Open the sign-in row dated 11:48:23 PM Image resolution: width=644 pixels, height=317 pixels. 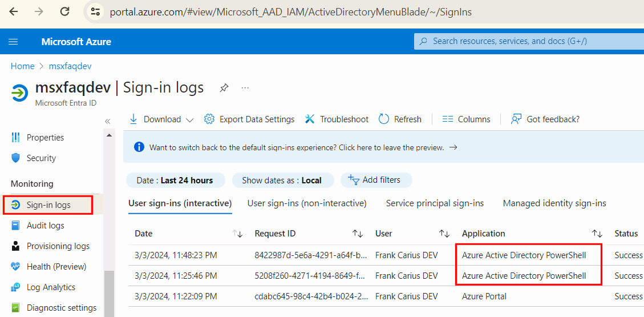click(386, 255)
